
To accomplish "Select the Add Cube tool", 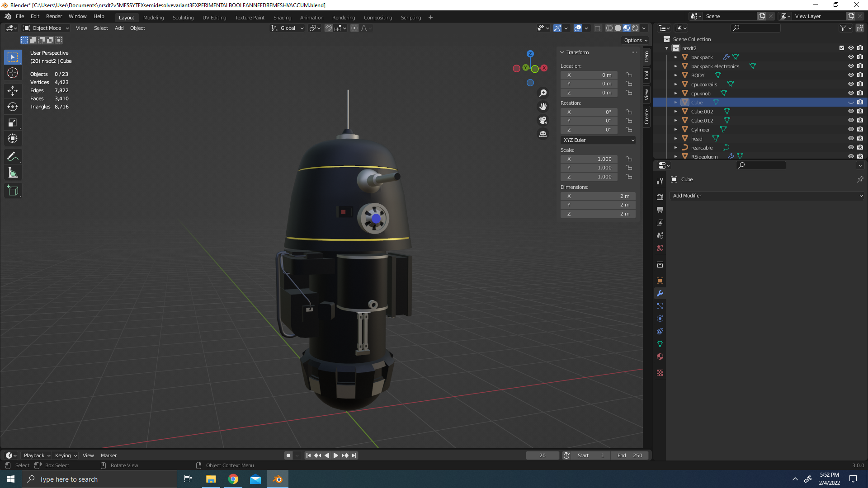I will pos(13,191).
